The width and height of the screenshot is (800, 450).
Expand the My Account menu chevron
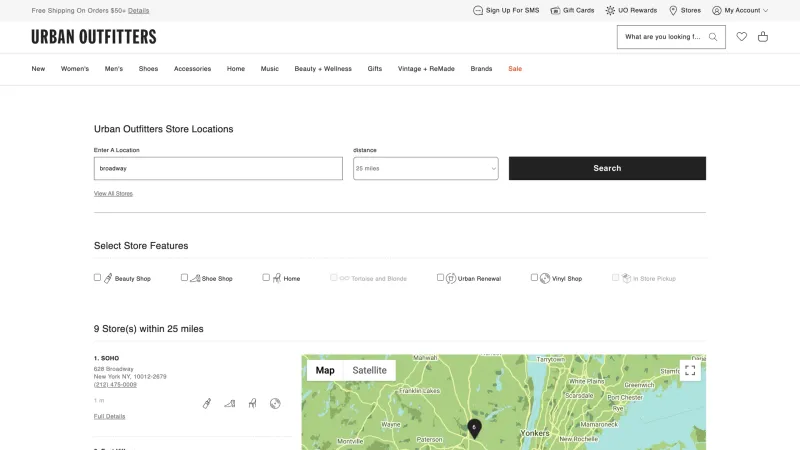pyautogui.click(x=765, y=11)
